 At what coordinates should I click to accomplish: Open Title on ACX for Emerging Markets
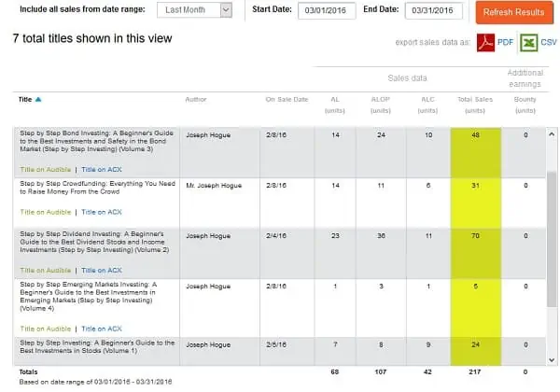click(102, 329)
